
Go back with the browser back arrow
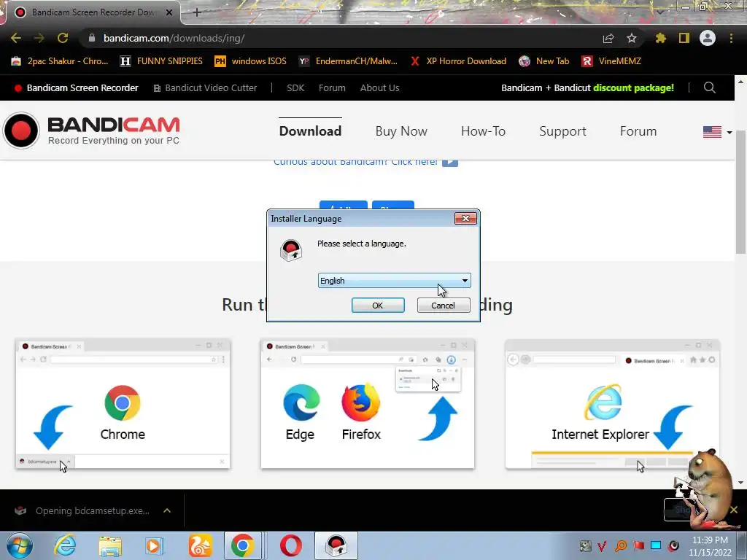pos(16,38)
